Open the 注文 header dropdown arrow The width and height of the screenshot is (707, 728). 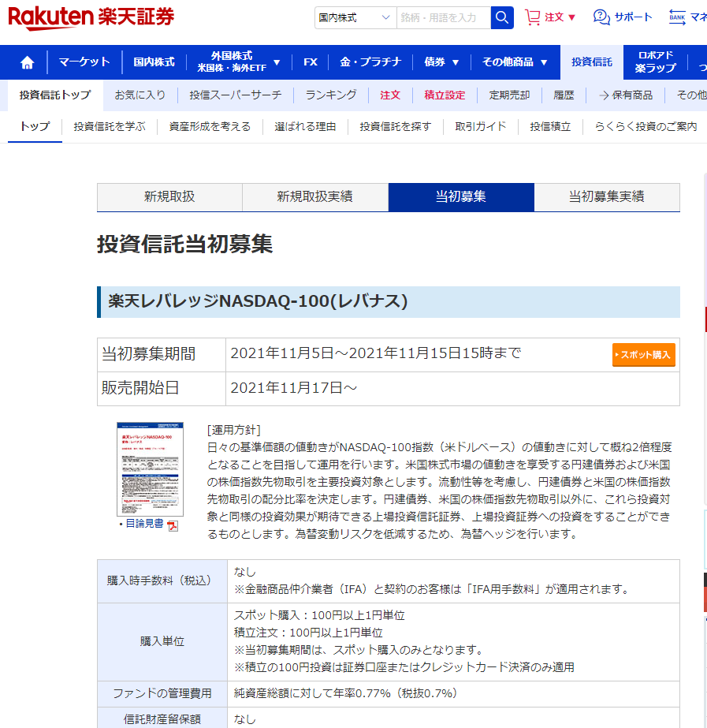[x=572, y=17]
